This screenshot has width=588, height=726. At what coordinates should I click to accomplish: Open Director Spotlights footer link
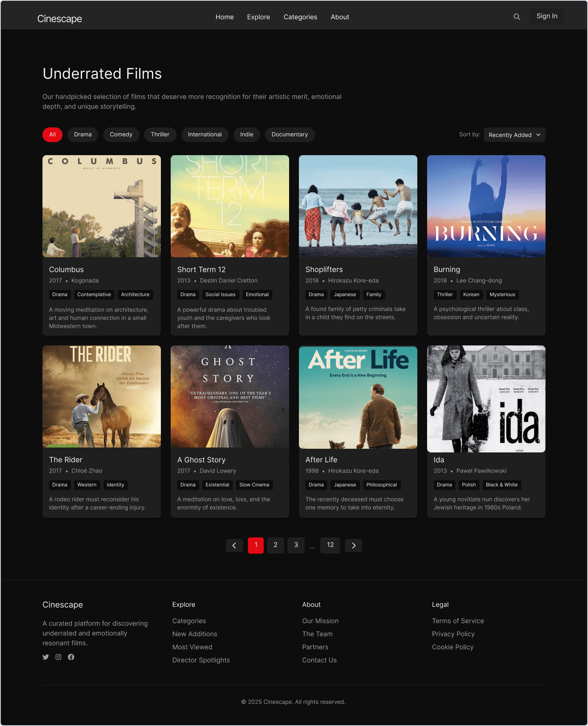(201, 660)
